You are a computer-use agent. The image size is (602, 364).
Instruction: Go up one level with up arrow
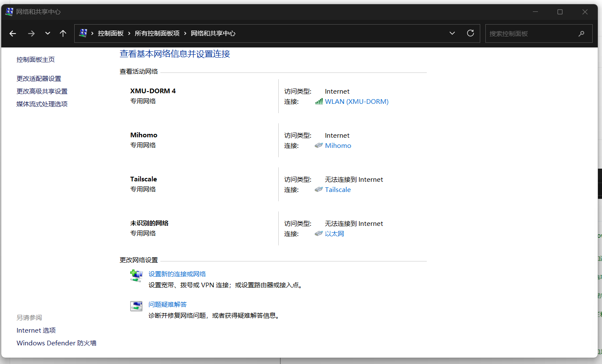pyautogui.click(x=63, y=33)
